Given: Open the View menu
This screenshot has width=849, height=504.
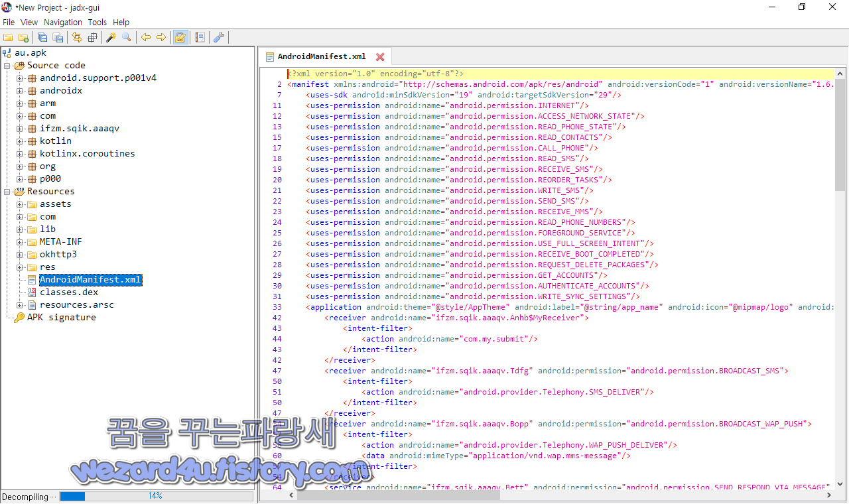Looking at the screenshot, I should pos(29,22).
